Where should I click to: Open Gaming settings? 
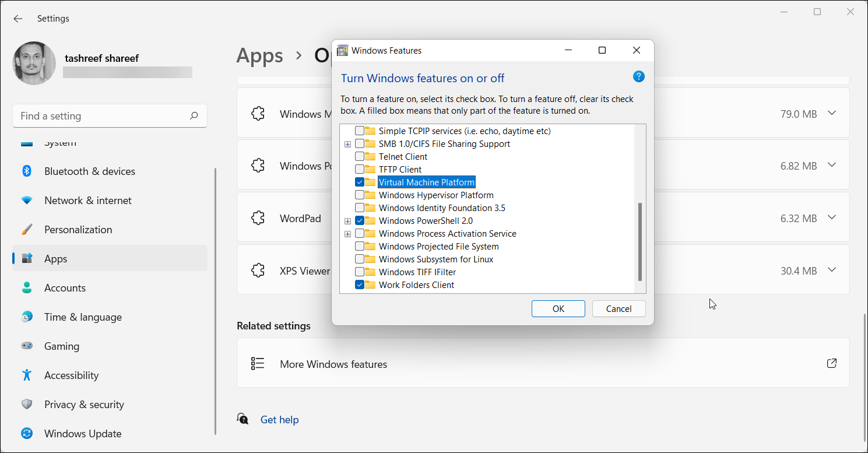point(62,346)
